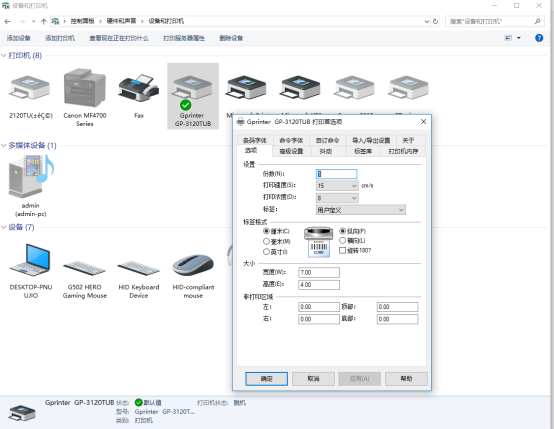Switch to the 条码字体 tab

[255, 140]
